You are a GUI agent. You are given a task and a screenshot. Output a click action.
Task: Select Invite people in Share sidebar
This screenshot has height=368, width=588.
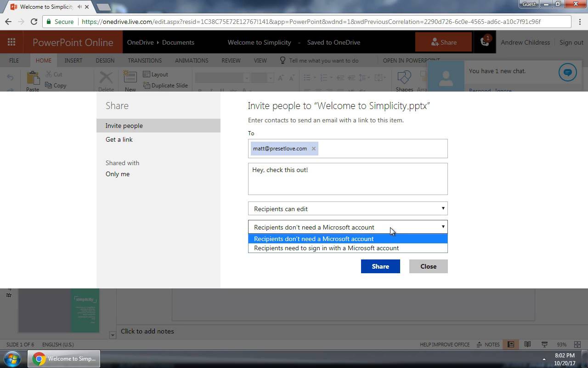(158, 126)
